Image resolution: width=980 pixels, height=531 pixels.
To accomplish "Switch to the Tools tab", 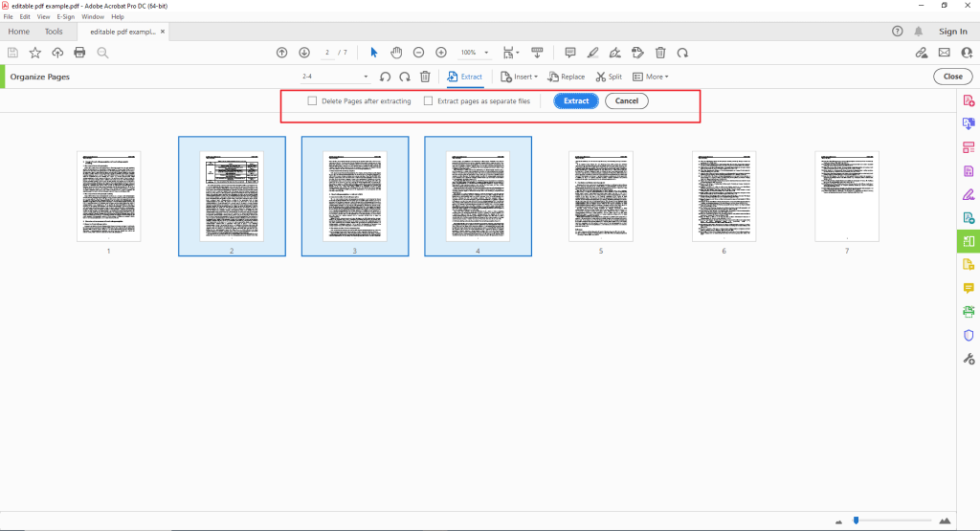I will 54,32.
